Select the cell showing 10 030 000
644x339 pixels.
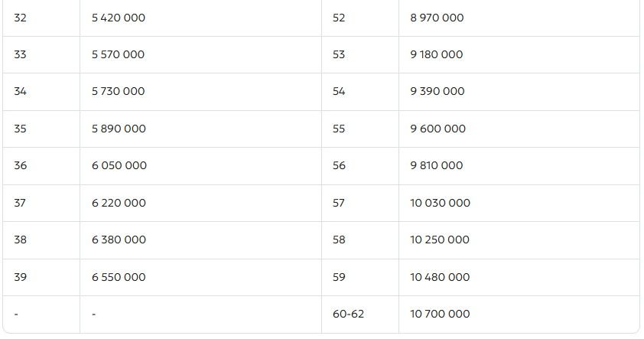click(440, 203)
